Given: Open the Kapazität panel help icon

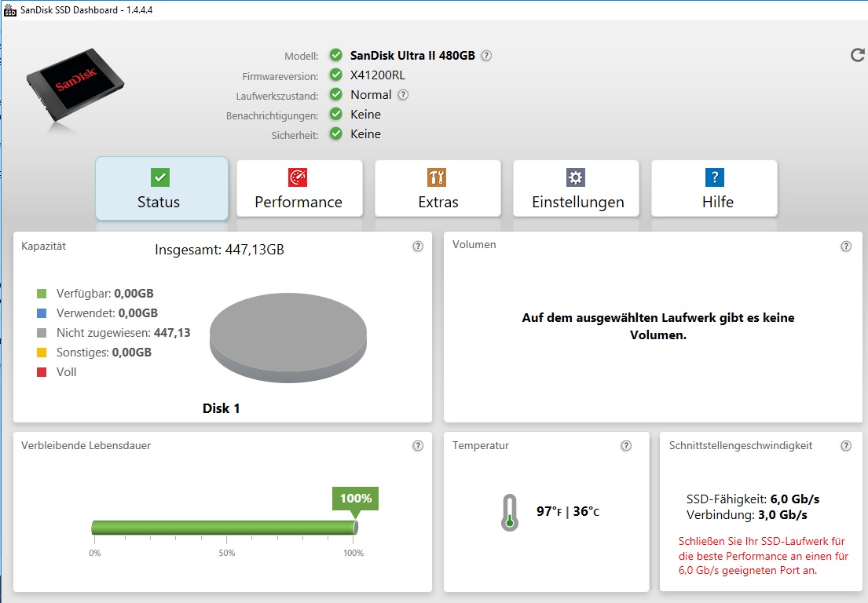Looking at the screenshot, I should point(418,247).
